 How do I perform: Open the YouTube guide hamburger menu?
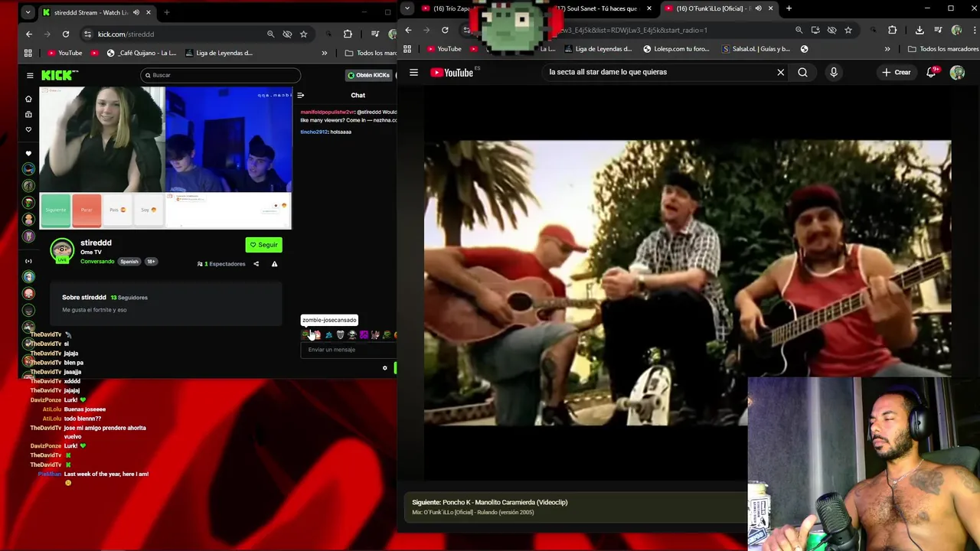413,73
